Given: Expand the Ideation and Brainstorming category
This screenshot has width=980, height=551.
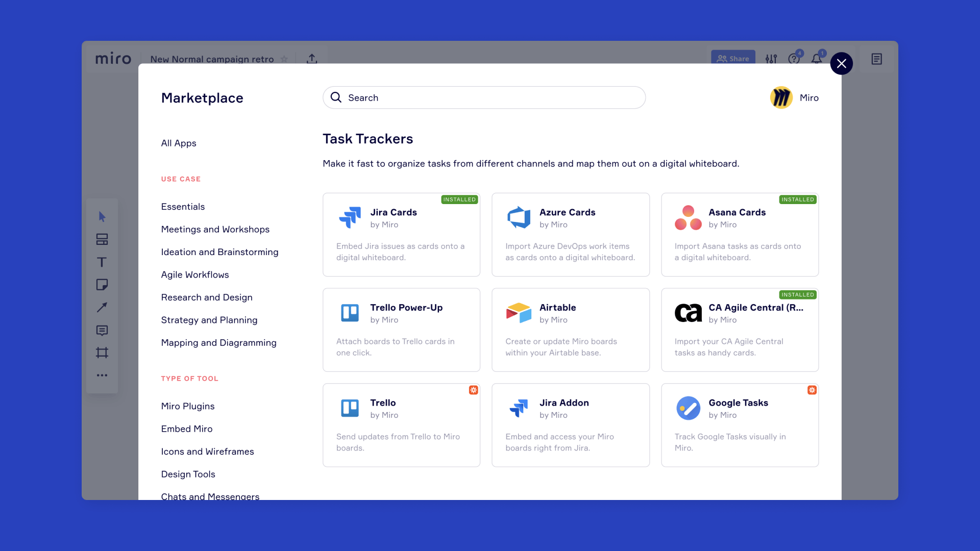Looking at the screenshot, I should point(219,252).
